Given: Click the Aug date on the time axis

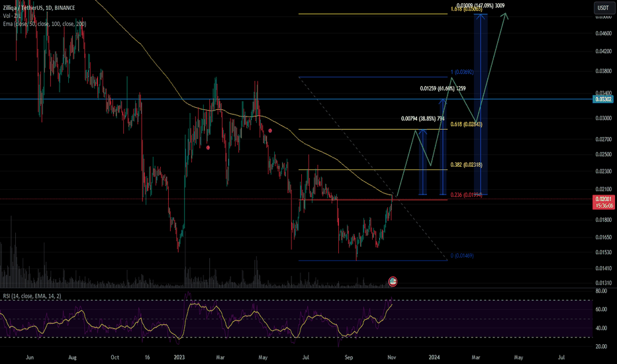Looking at the screenshot, I should click(x=72, y=357).
